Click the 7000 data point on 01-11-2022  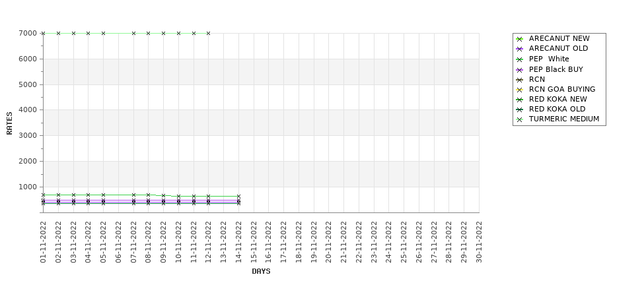(43, 33)
